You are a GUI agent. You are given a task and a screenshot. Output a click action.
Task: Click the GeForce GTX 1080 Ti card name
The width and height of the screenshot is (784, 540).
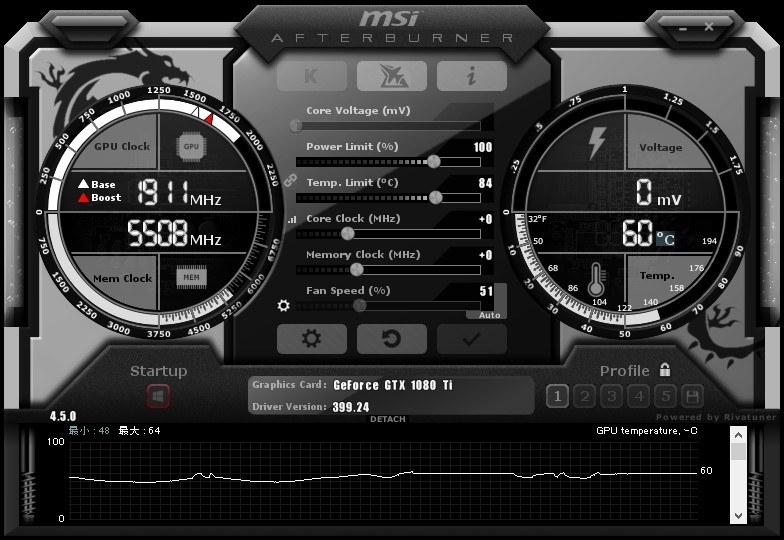coord(392,385)
